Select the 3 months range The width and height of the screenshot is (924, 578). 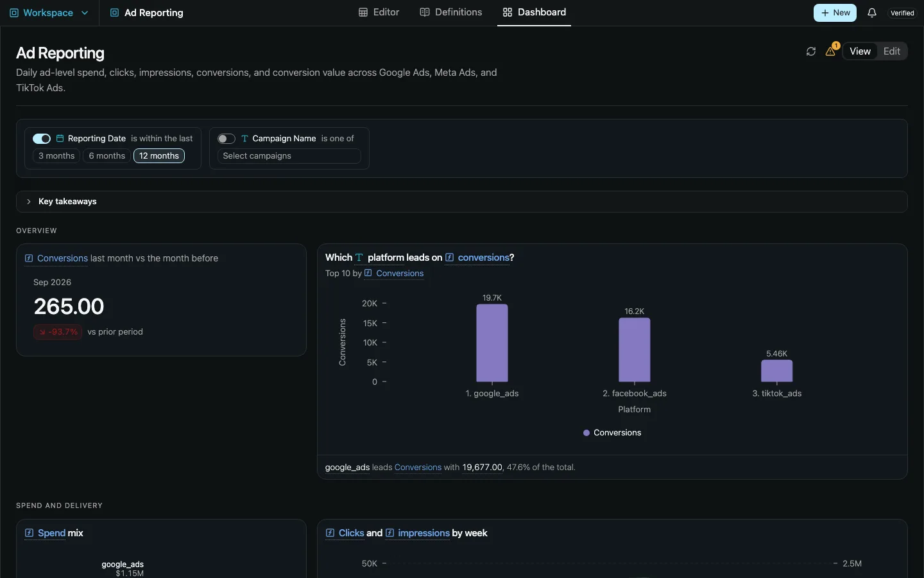(56, 156)
